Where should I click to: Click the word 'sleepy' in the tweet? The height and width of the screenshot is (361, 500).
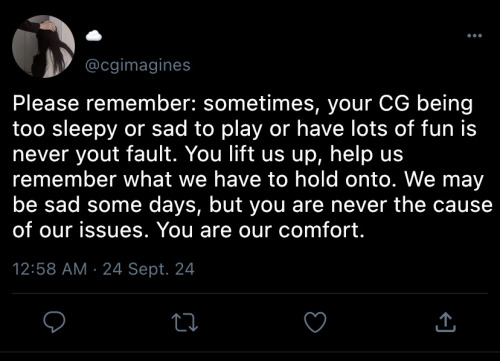[x=85, y=129]
